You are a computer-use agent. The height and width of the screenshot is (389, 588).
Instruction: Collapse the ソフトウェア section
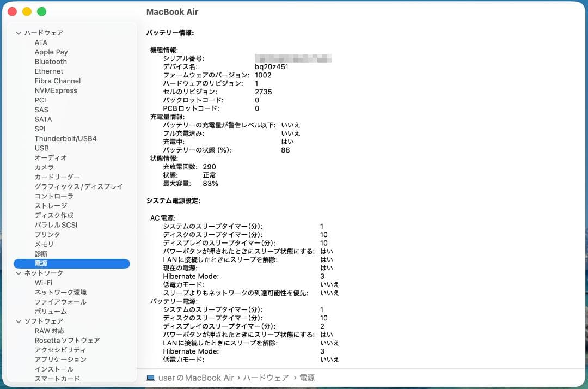tap(19, 321)
